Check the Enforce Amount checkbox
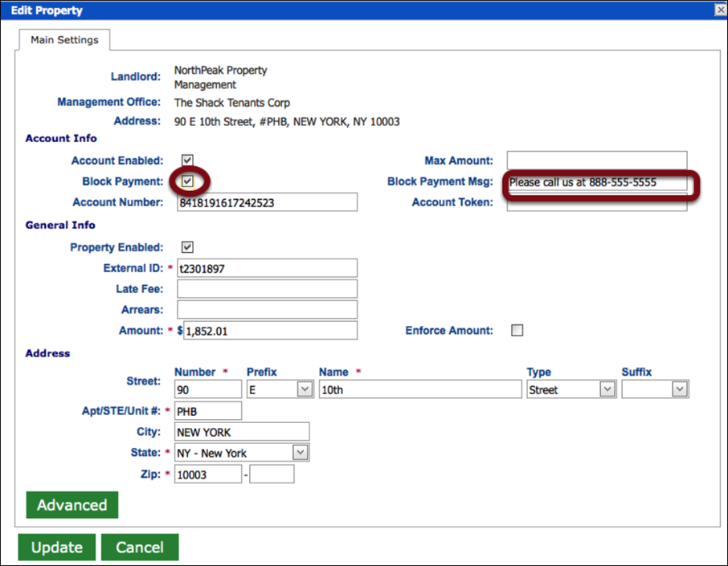This screenshot has width=728, height=566. tap(517, 329)
